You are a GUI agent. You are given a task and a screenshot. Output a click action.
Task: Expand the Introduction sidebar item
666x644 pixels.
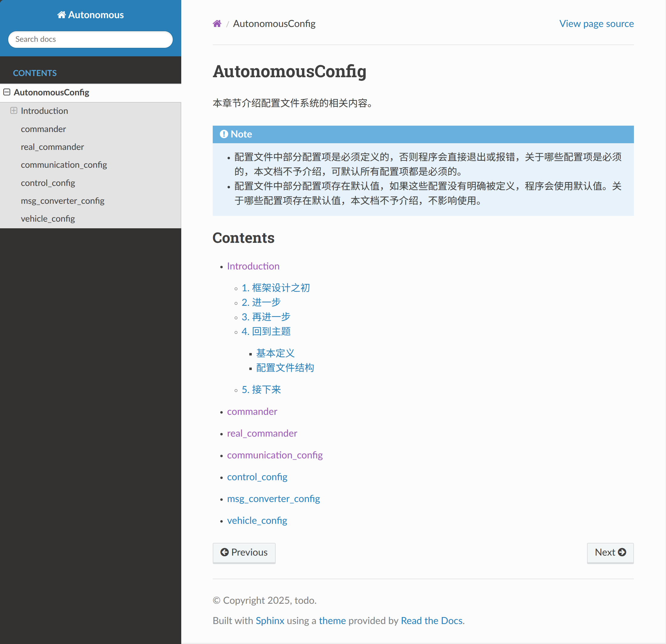[x=14, y=111]
